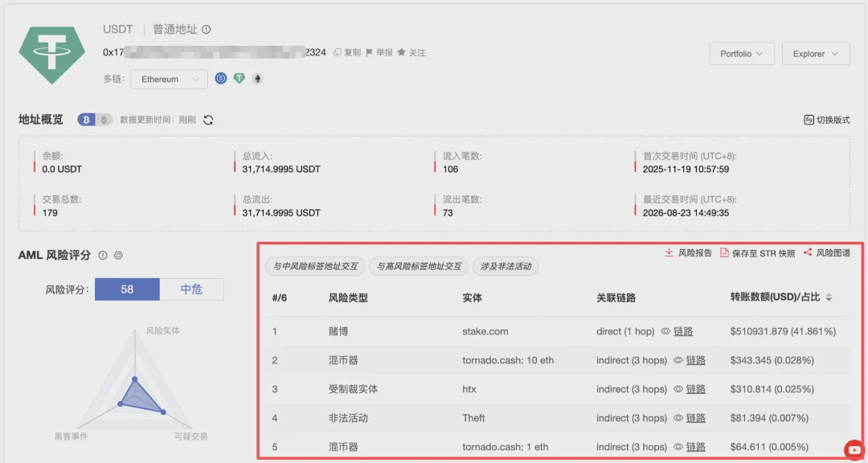Open 链路 link for tornado.cash: 1 eth

696,446
